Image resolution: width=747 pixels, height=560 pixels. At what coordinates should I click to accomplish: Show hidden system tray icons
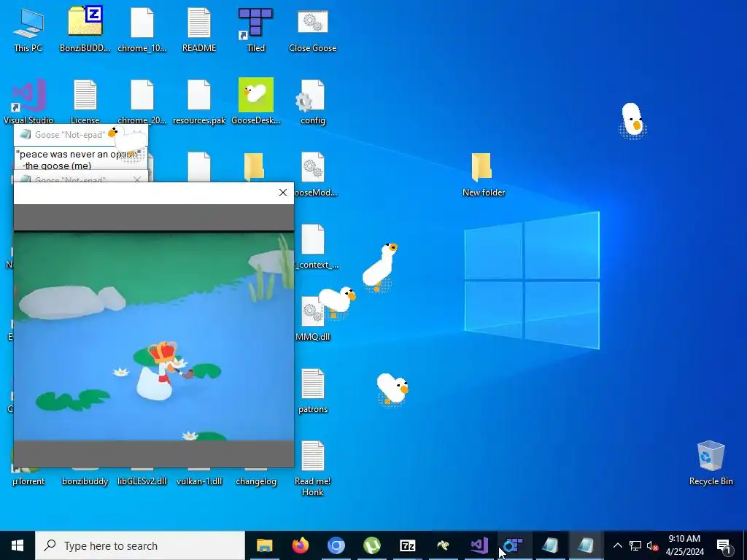[617, 545]
